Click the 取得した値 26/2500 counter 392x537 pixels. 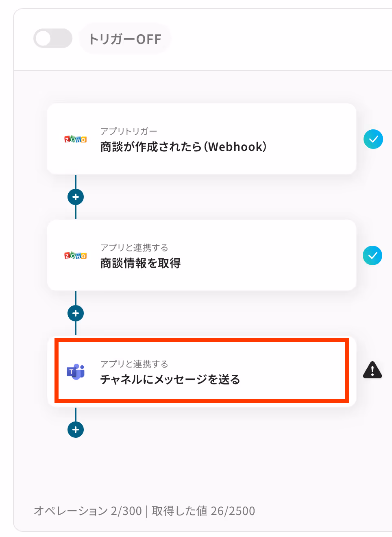[x=203, y=511]
